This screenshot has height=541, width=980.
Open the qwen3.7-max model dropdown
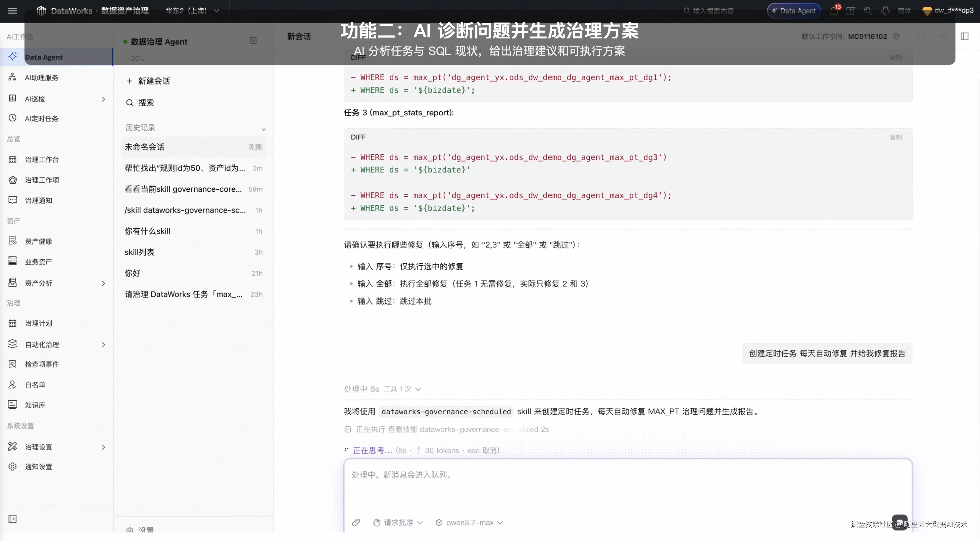(469, 522)
